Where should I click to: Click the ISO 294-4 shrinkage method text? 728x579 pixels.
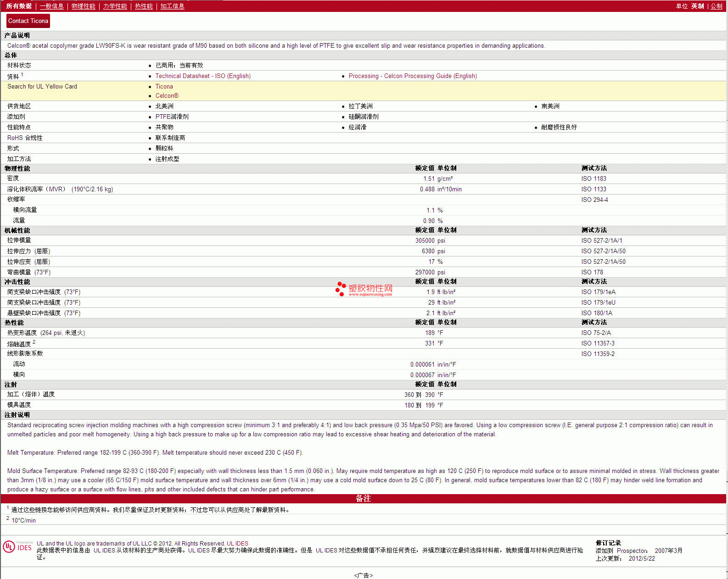coord(595,200)
